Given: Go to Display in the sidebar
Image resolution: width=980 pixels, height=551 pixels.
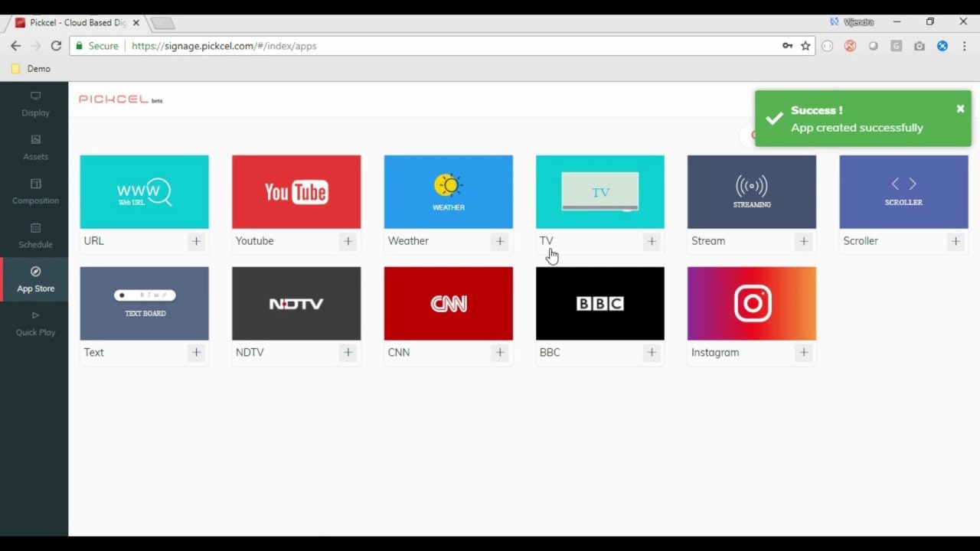Looking at the screenshot, I should 34,104.
